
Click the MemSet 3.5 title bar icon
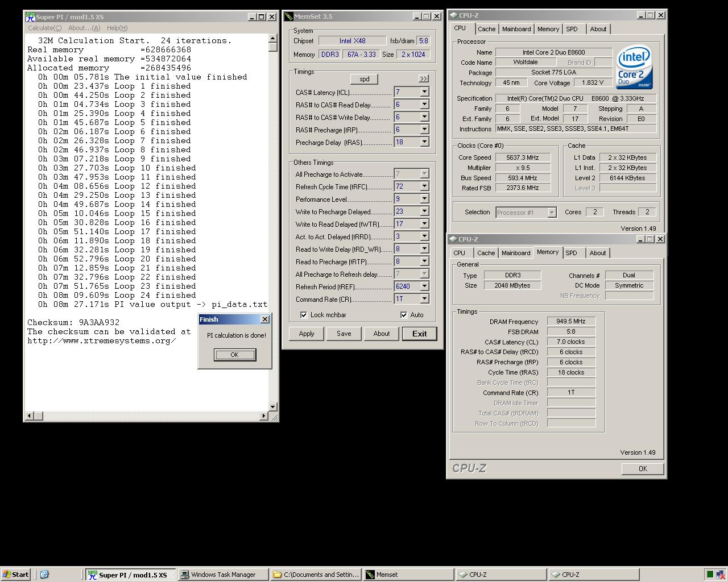point(288,16)
